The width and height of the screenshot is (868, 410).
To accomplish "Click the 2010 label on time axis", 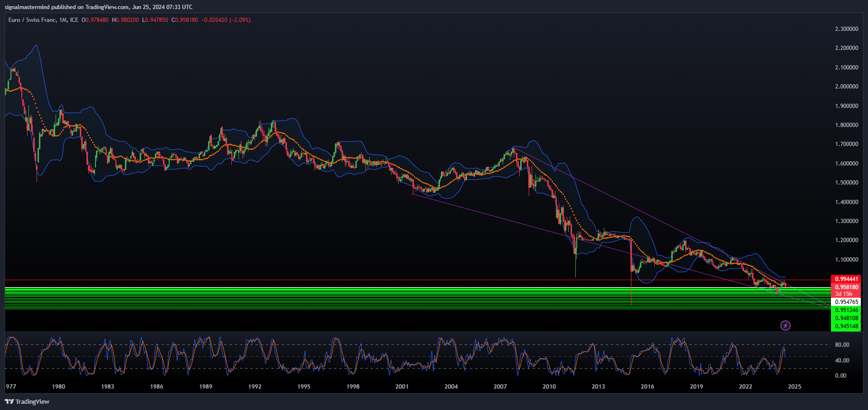I will (549, 387).
